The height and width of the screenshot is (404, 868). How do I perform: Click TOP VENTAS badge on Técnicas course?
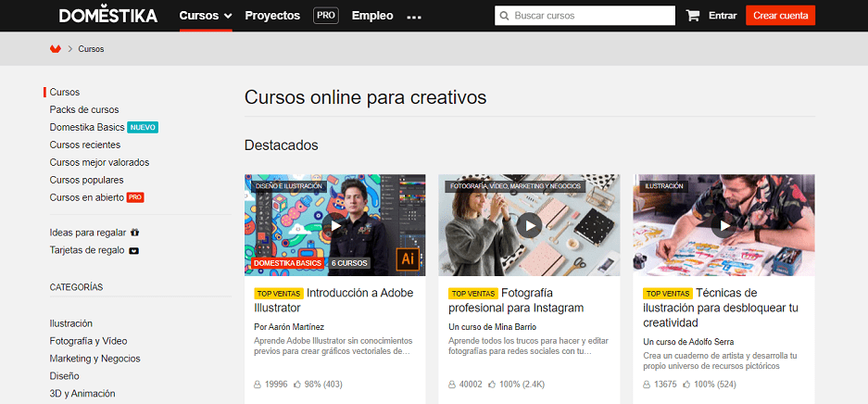[668, 294]
